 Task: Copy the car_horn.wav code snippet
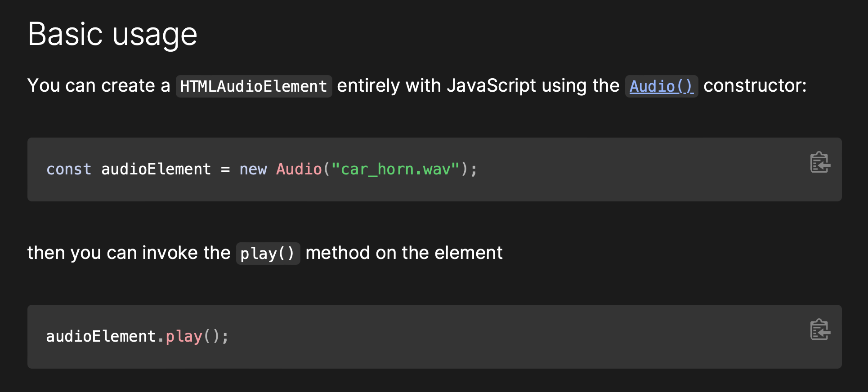coord(820,162)
